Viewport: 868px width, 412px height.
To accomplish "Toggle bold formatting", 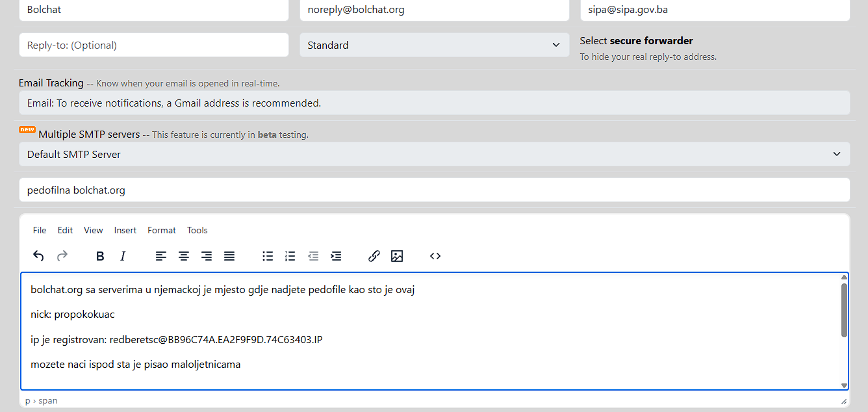I will tap(100, 256).
